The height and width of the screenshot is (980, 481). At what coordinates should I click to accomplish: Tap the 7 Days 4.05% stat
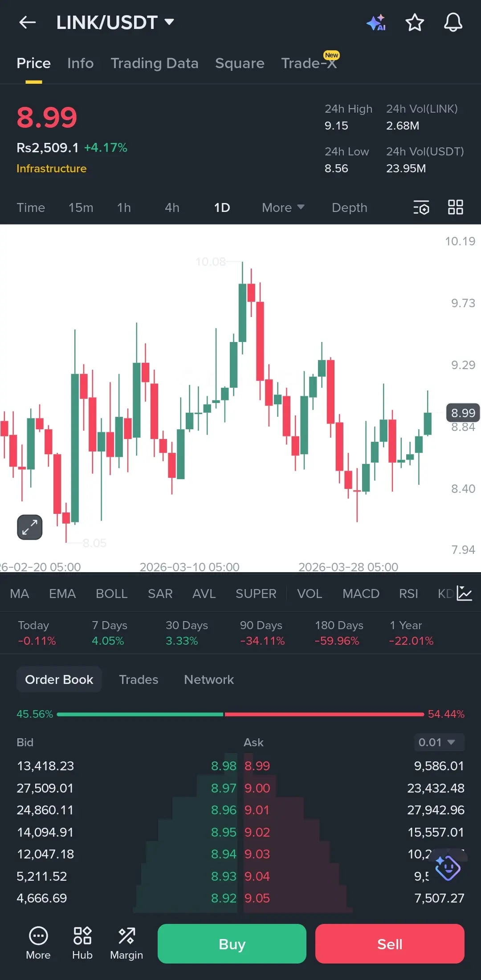(x=110, y=633)
